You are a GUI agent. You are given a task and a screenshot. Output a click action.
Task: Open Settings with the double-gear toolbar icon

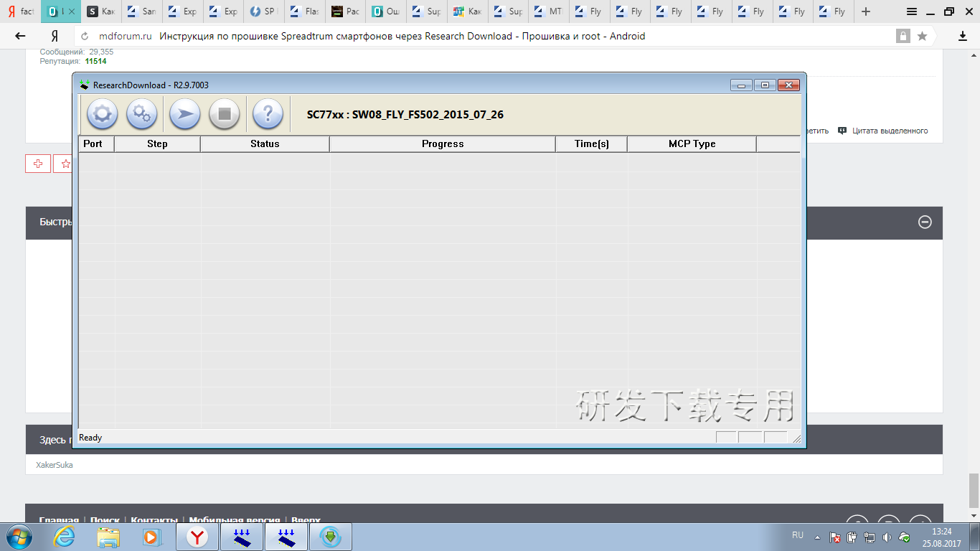point(142,114)
